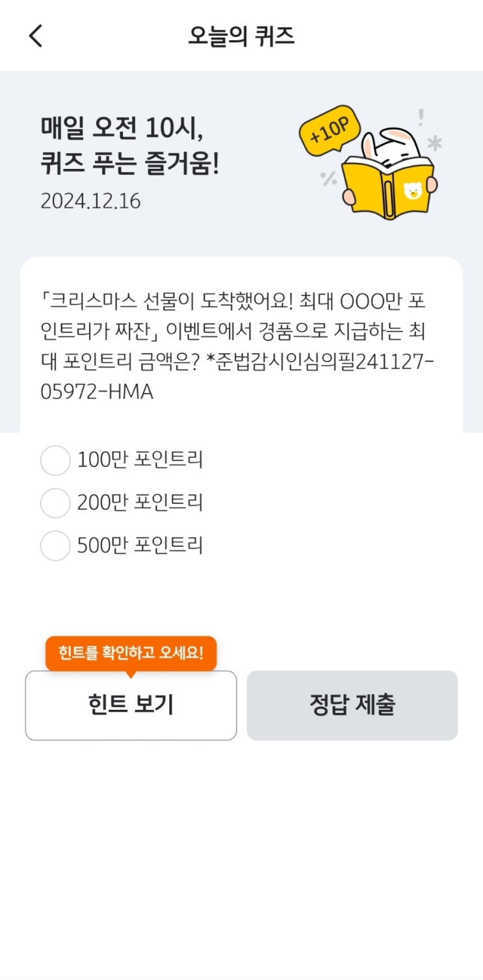This screenshot has height=980, width=483.
Task: Tap the 100만 포인트리 answer label
Action: tap(140, 460)
